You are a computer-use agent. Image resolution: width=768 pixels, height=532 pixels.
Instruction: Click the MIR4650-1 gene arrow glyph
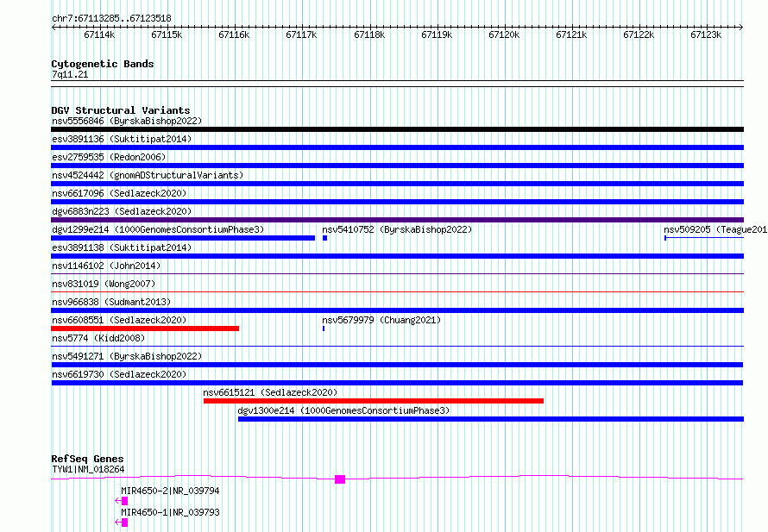[x=122, y=523]
